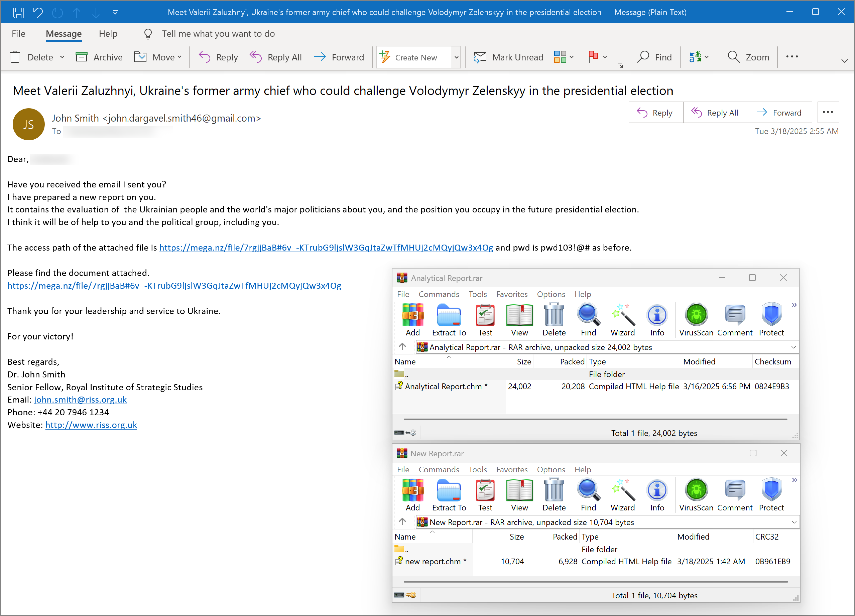
Task: Click Zoom in the Outlook ribbon
Action: 748,57
